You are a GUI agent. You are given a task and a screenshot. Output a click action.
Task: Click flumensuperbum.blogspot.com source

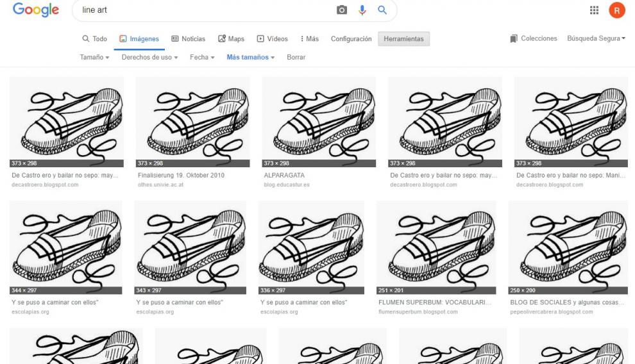(418, 311)
